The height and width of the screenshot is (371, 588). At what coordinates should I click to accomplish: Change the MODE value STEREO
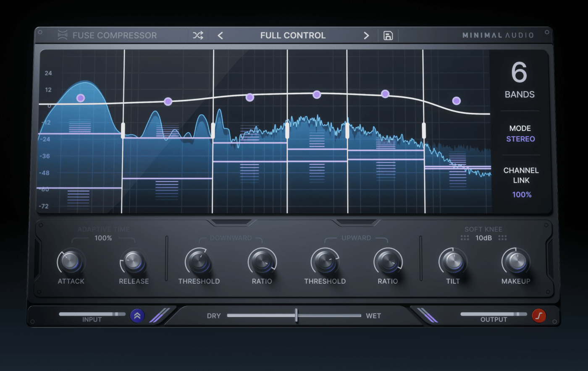[520, 139]
